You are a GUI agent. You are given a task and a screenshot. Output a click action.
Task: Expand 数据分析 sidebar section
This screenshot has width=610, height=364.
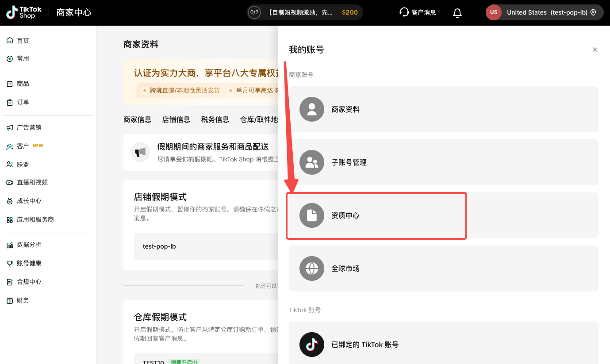click(29, 245)
